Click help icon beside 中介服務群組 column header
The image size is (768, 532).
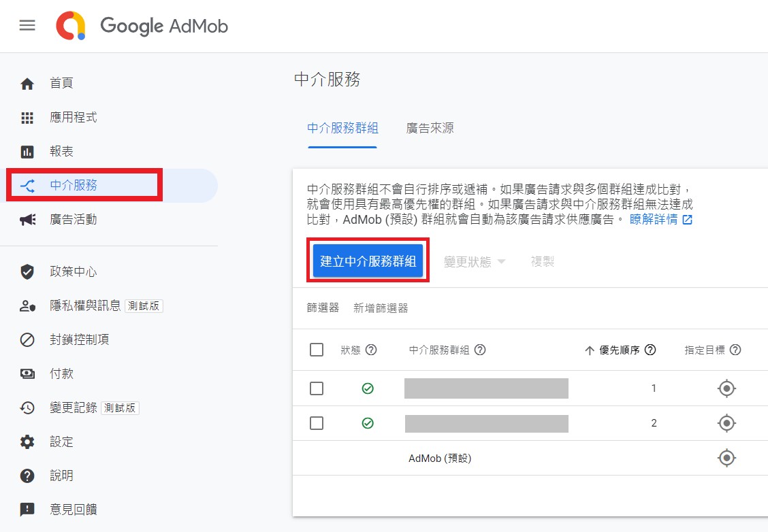tap(480, 350)
